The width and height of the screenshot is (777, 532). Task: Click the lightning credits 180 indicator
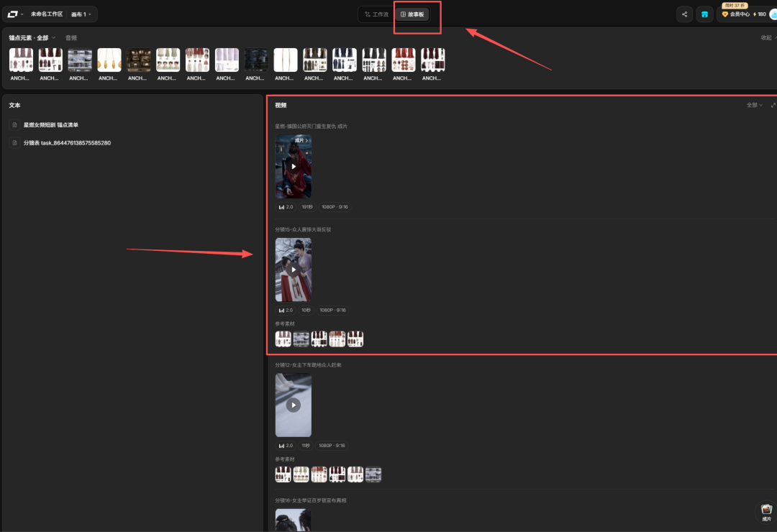click(x=760, y=14)
